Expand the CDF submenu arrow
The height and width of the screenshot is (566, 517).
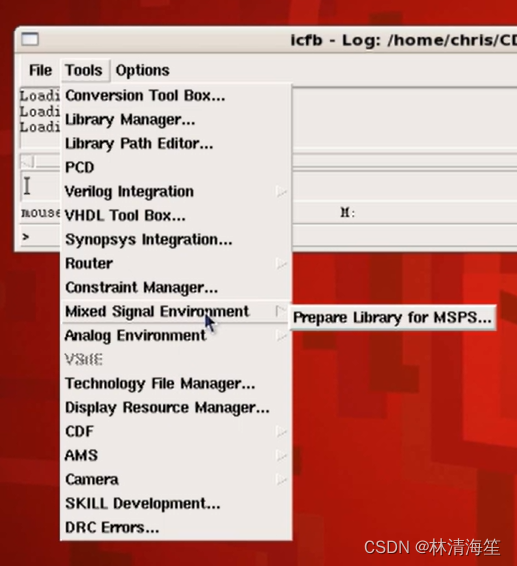click(x=281, y=431)
